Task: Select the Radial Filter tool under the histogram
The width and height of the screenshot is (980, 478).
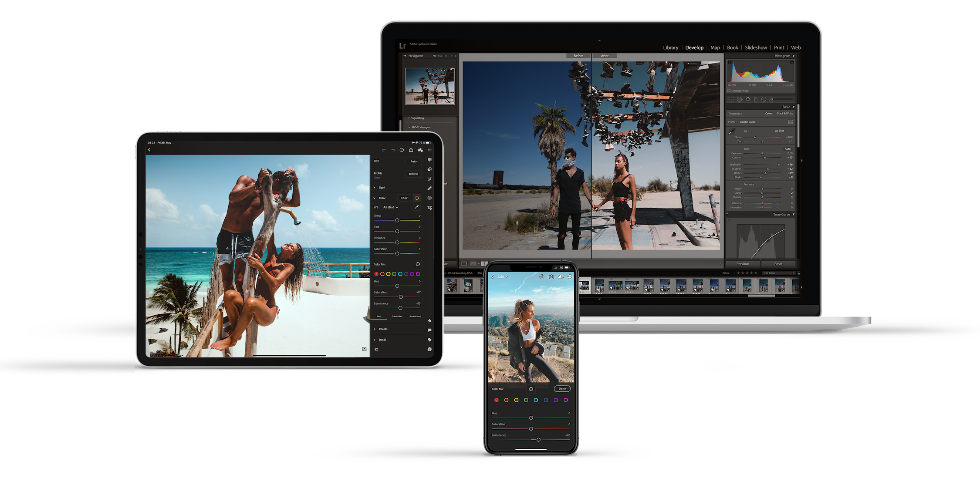Action: [x=764, y=99]
